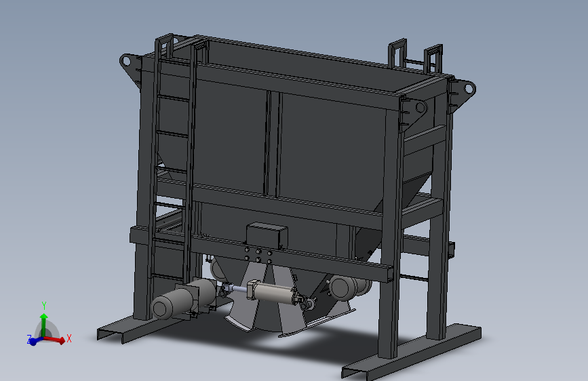
Task: Click the red X axis arrow of the triad
Action: 55,340
